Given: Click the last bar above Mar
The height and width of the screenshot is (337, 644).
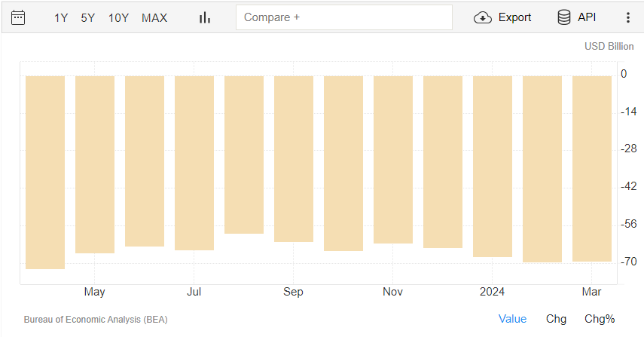Looking at the screenshot, I should (x=592, y=169).
